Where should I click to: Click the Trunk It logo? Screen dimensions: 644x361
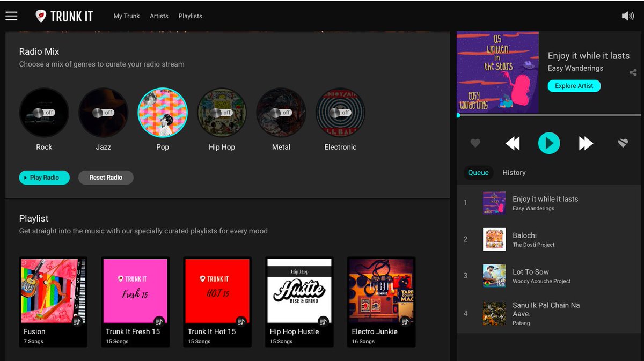(64, 16)
